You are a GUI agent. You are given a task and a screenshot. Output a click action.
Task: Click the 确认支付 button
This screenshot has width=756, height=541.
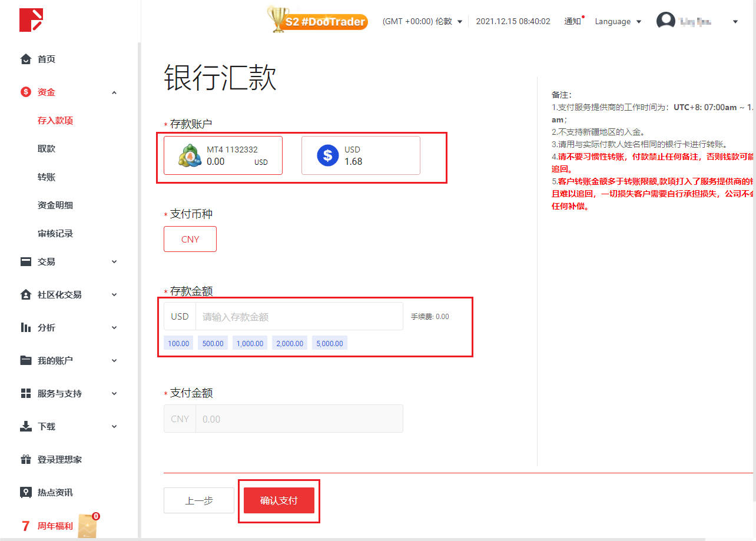(x=278, y=500)
